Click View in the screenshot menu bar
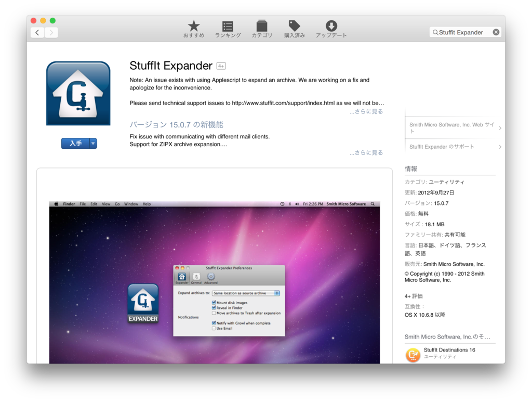This screenshot has height=402, width=532. point(106,204)
